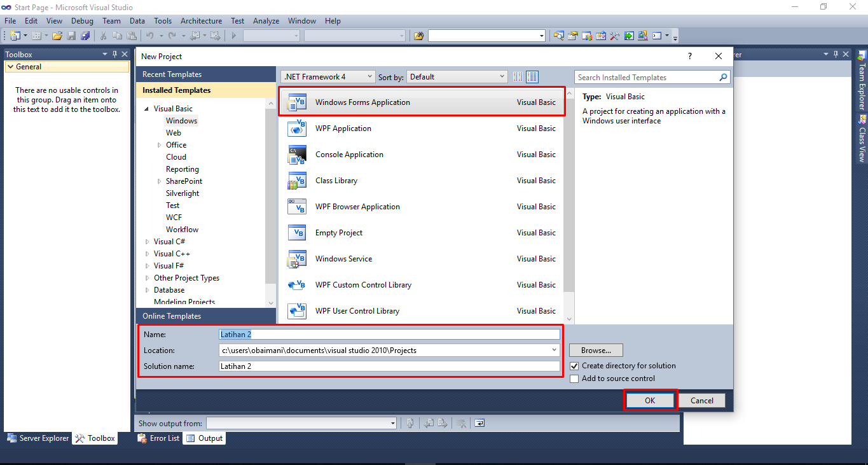Click the project Name input field
The image size is (868, 465).
tap(389, 334)
